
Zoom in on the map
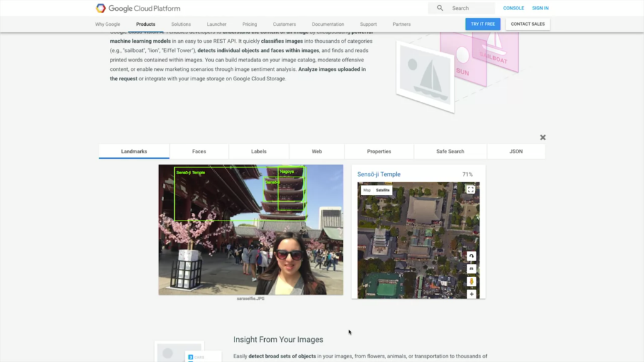pos(472,294)
